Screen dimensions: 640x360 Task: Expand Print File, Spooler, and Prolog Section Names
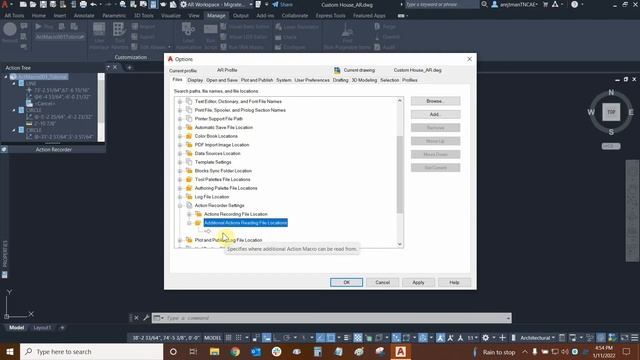click(x=180, y=110)
